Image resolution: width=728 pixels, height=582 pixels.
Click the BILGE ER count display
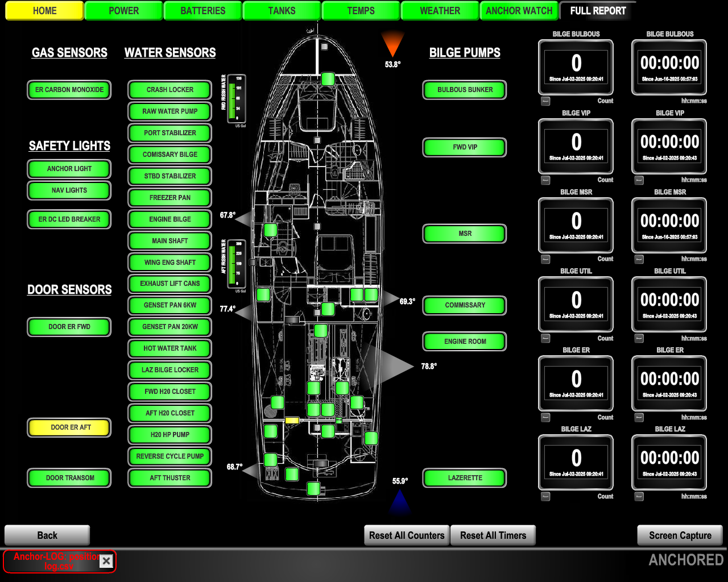pos(576,384)
